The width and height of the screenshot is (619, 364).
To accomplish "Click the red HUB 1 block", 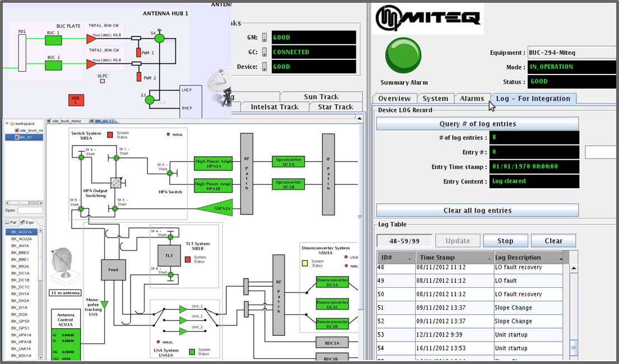I will [x=76, y=100].
